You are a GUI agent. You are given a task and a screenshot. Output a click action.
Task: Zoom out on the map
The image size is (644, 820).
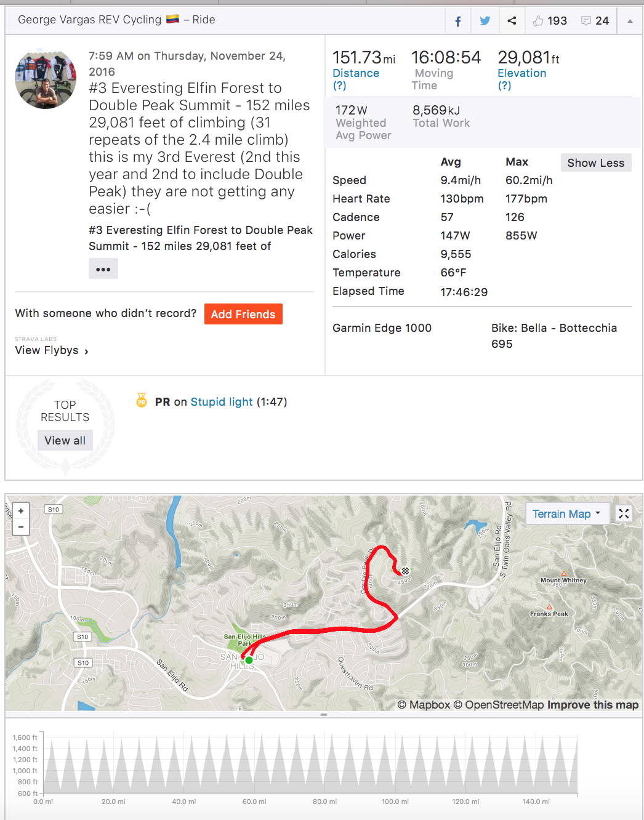21,527
